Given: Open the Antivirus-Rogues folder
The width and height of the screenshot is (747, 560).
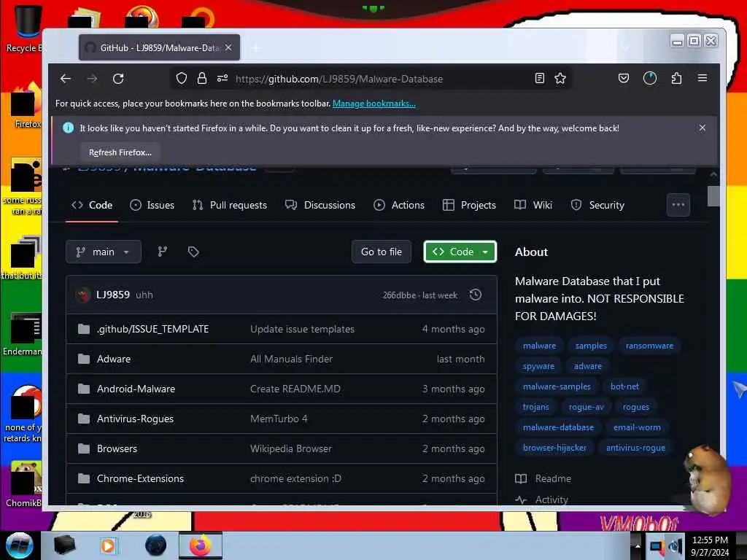Looking at the screenshot, I should 135,419.
